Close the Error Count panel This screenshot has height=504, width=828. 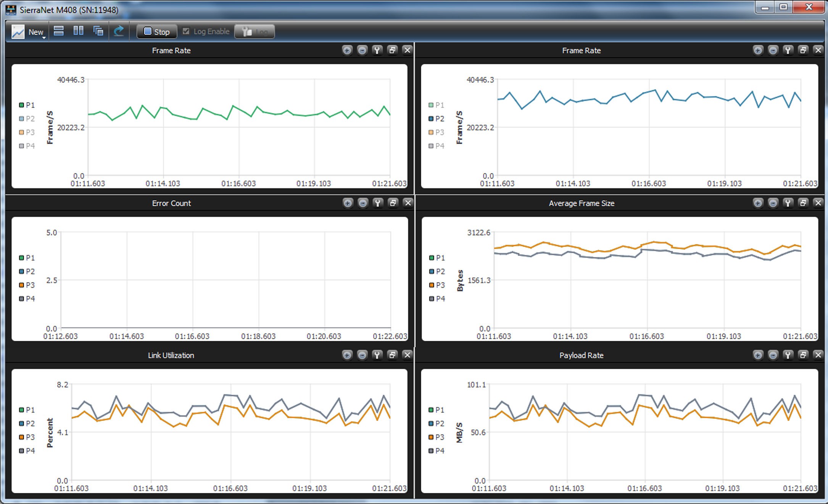tap(408, 203)
